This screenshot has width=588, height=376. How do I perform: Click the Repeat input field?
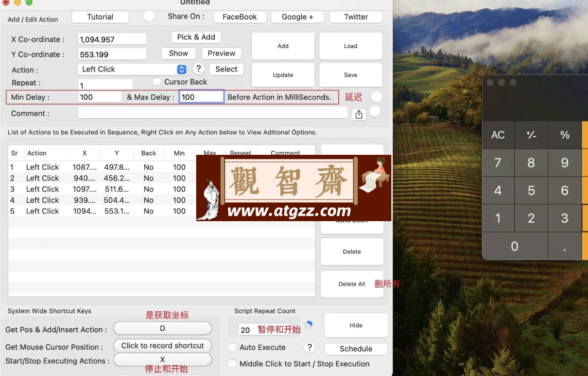106,85
